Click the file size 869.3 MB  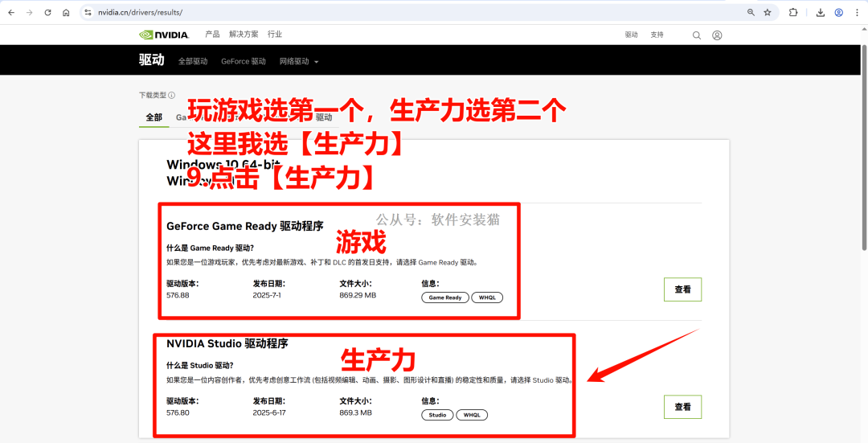click(355, 412)
